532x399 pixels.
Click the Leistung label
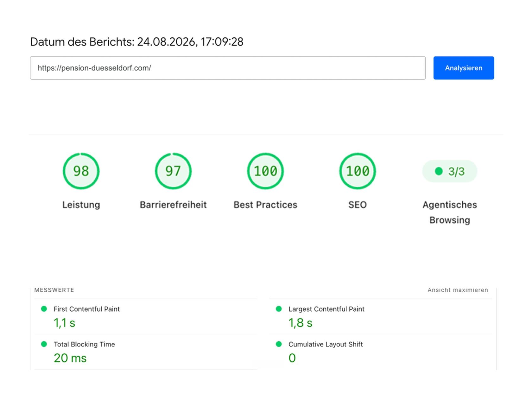coord(81,205)
